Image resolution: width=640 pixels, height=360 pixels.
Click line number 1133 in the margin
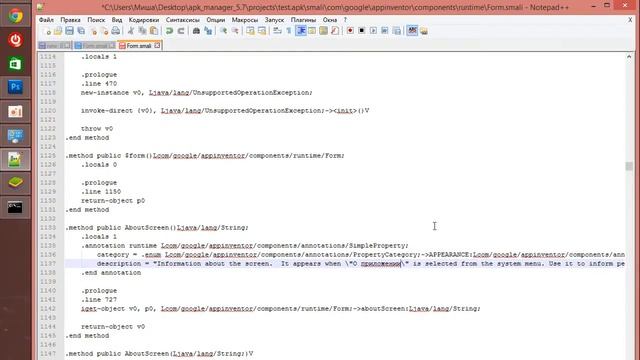pyautogui.click(x=48, y=228)
